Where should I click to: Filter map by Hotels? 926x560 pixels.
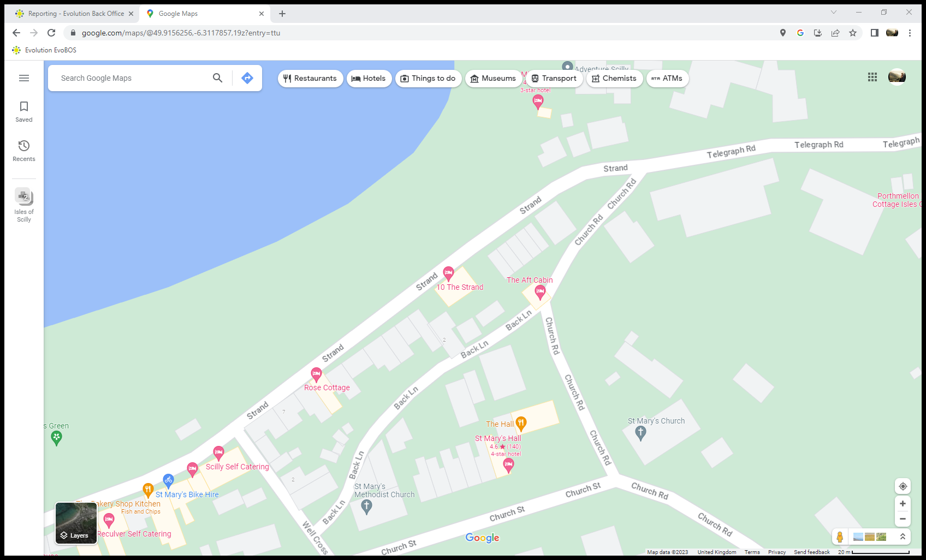[369, 79]
